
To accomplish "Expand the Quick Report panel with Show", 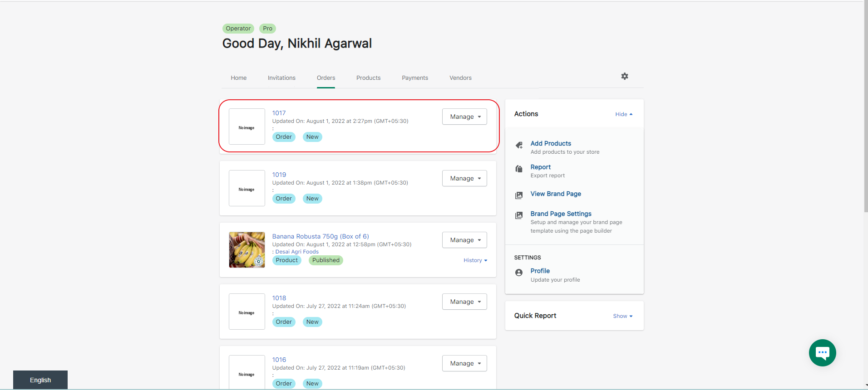I will pyautogui.click(x=622, y=316).
